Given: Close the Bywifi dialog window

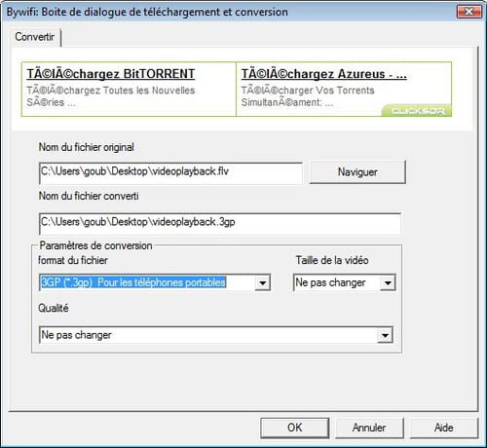Looking at the screenshot, I should (469, 12).
